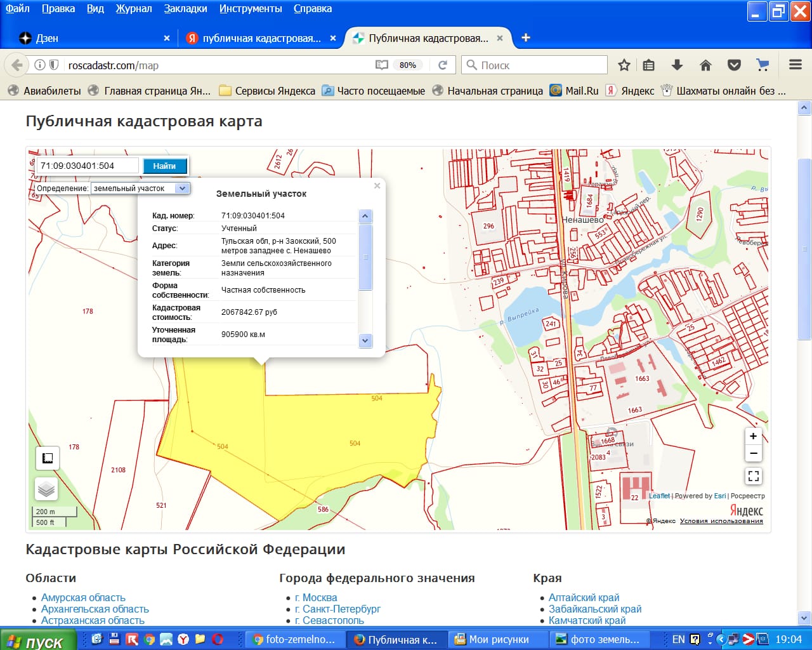Click the cadastral number input field
Screen dimensions: 812x650
click(x=88, y=166)
